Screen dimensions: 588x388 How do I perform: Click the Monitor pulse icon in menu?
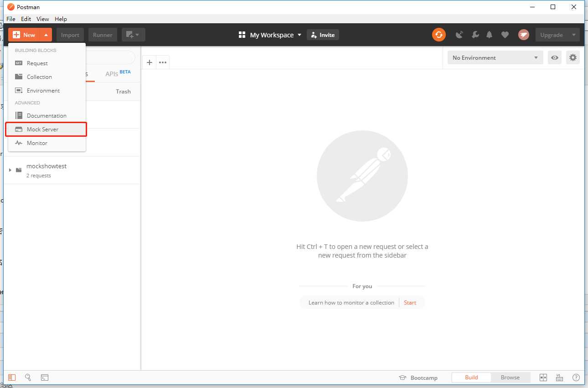[19, 143]
